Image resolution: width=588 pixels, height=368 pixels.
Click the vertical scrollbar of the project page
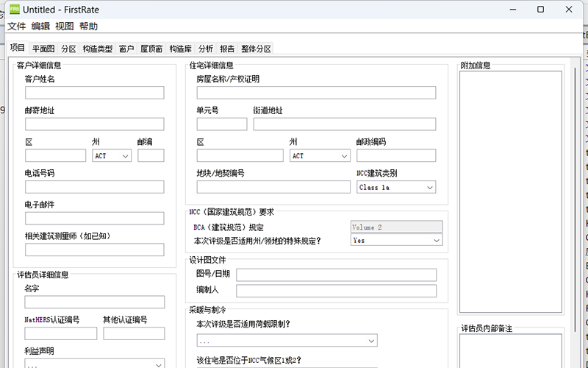click(x=576, y=199)
